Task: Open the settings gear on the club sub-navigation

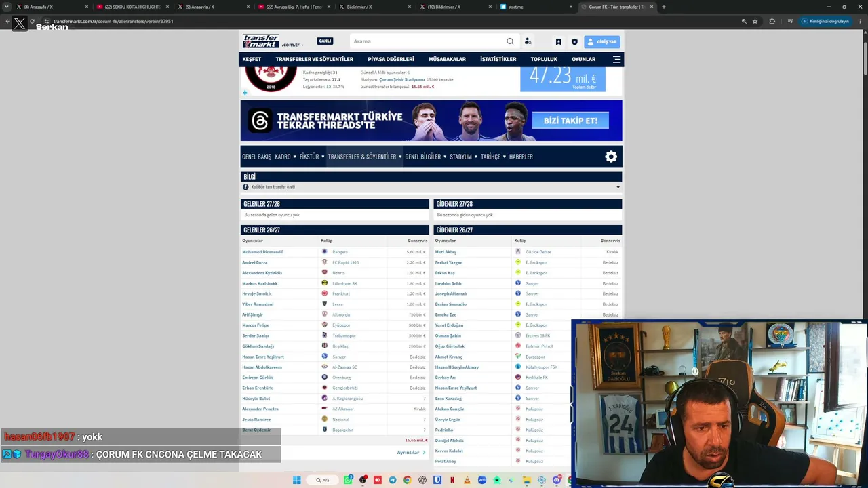Action: pyautogui.click(x=611, y=157)
